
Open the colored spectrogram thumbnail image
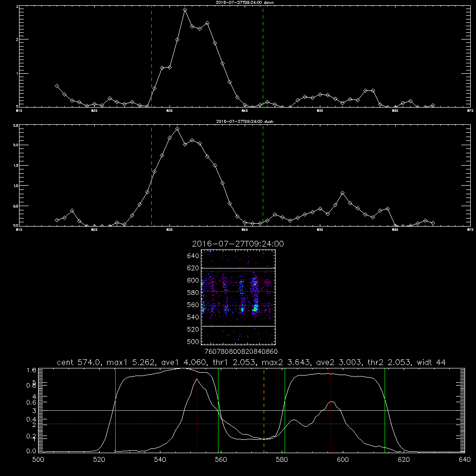tap(238, 297)
